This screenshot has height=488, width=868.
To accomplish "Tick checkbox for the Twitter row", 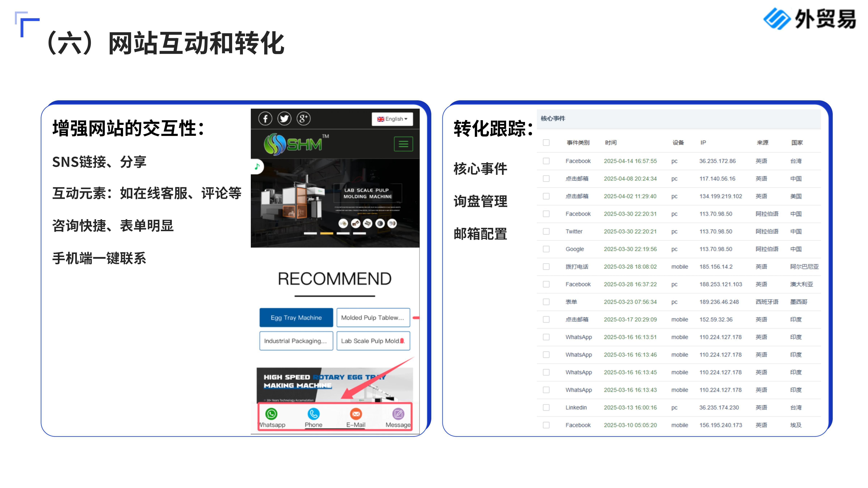I will point(546,231).
